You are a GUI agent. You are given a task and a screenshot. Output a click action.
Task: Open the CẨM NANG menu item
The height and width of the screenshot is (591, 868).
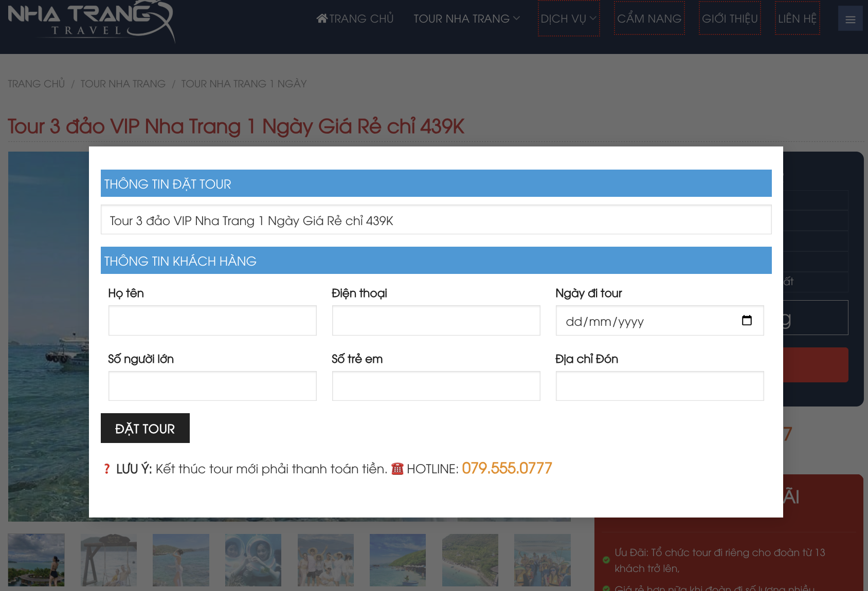tap(649, 18)
